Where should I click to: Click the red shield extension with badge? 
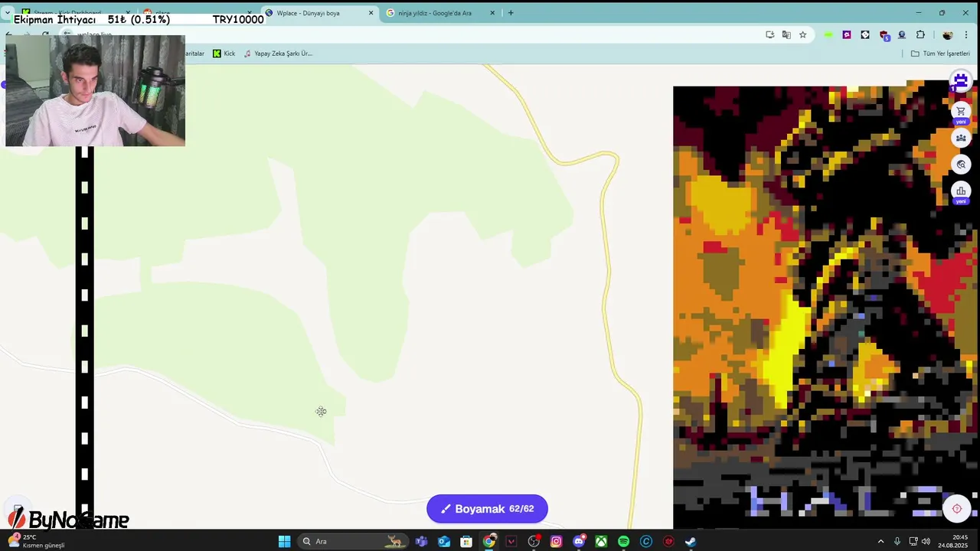tap(884, 35)
